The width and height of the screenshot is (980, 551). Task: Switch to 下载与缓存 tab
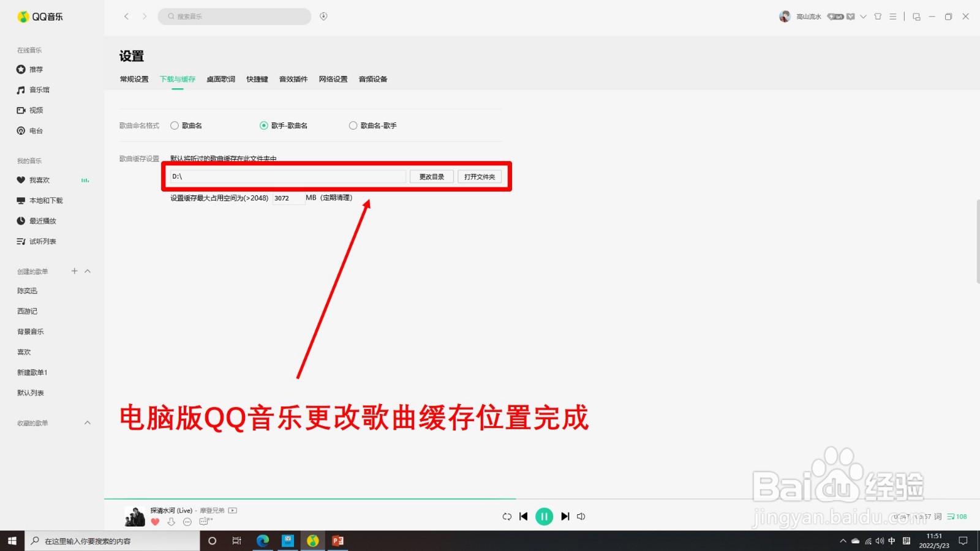(178, 79)
